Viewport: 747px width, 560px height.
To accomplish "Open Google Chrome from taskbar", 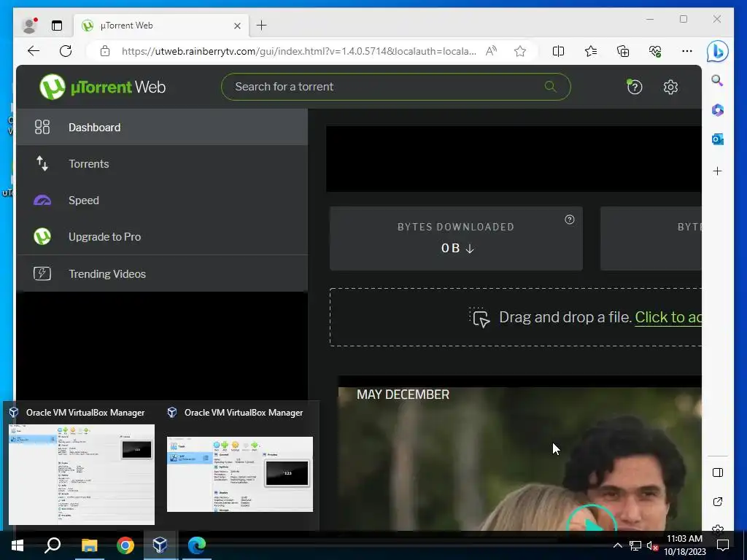I will [x=125, y=545].
